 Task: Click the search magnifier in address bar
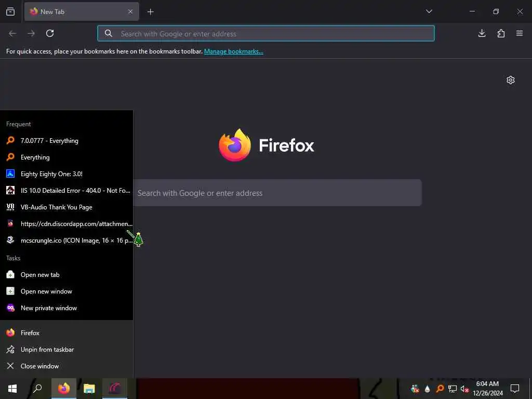(x=108, y=33)
